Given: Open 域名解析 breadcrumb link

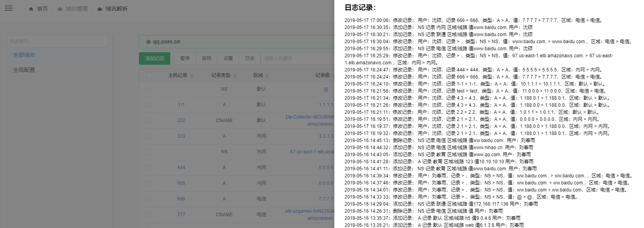Looking at the screenshot, I should [x=117, y=9].
